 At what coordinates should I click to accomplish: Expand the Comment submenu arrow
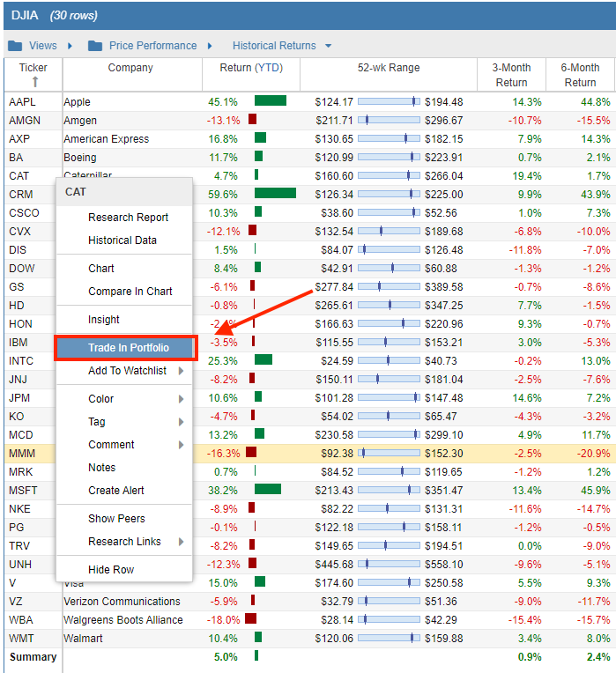coord(182,445)
